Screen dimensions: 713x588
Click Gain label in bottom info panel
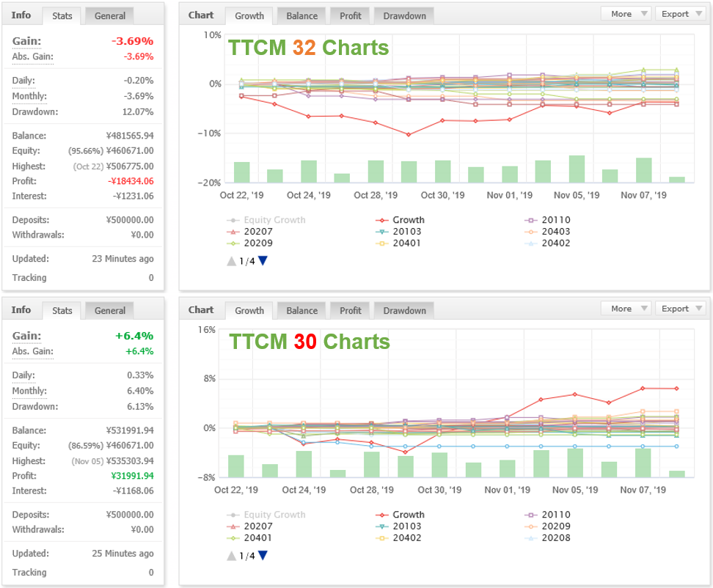point(27,336)
